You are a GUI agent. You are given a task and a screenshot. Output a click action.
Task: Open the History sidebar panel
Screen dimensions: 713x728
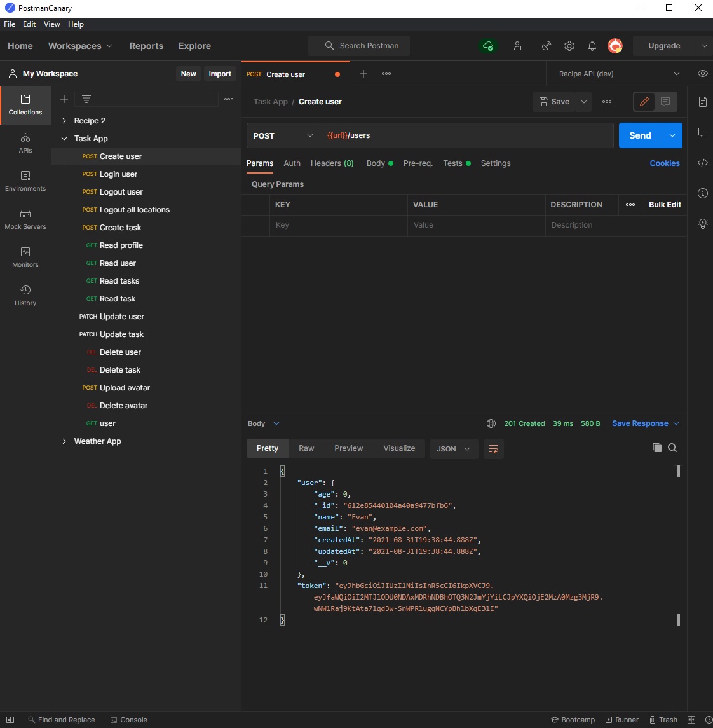[25, 295]
